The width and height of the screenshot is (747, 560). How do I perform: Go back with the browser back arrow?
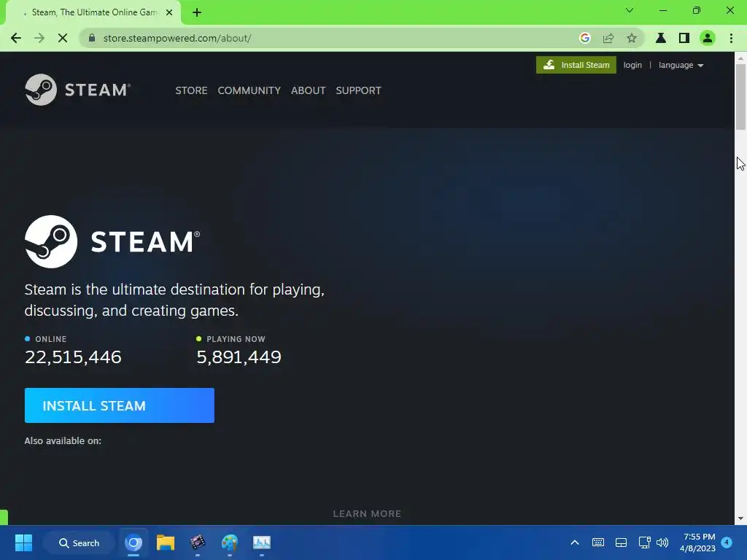coord(16,38)
